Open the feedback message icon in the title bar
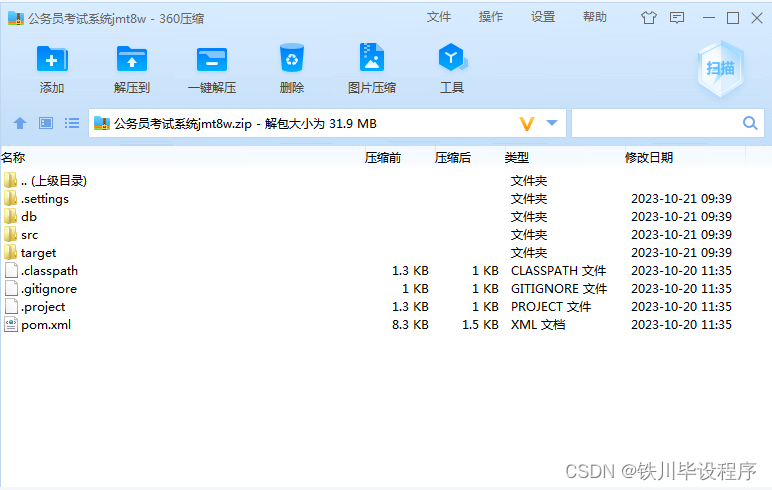Screen dimensions: 772x490 tap(677, 18)
